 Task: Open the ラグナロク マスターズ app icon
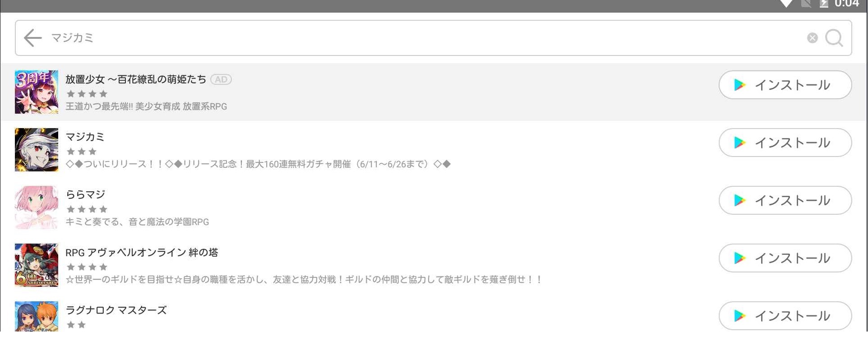[37, 317]
